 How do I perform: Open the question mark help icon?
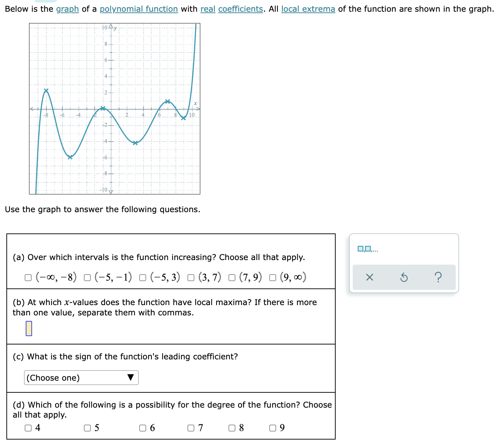point(438,277)
